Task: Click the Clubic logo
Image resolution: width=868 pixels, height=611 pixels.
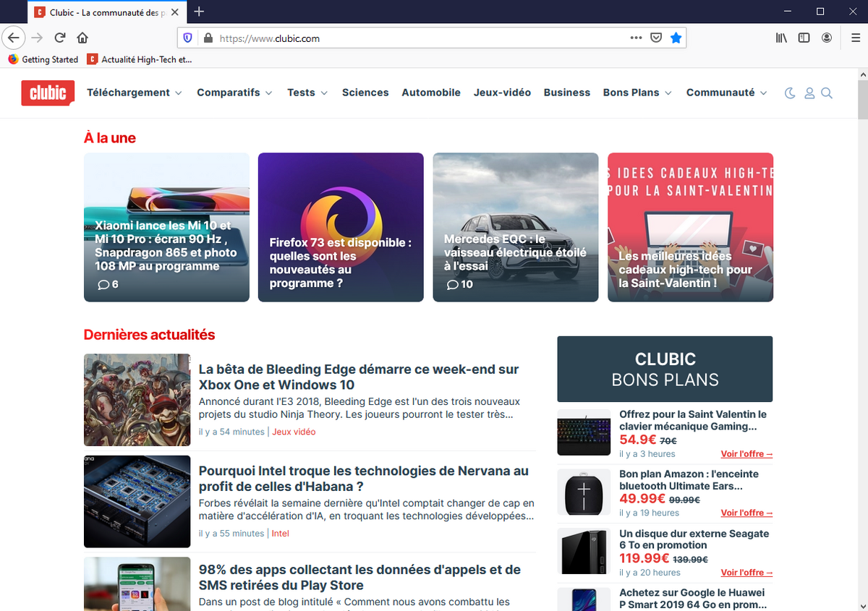Action: (48, 93)
